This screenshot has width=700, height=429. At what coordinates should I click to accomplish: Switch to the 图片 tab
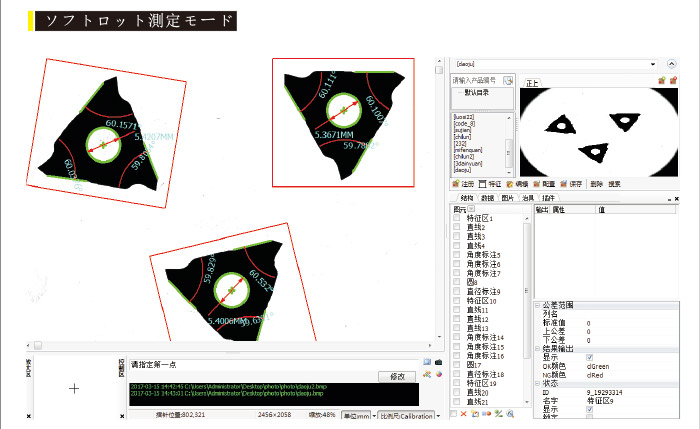click(x=507, y=199)
